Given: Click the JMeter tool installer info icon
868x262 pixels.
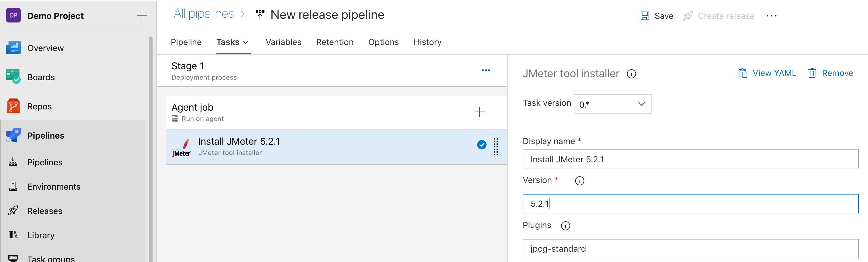Looking at the screenshot, I should pos(631,74).
